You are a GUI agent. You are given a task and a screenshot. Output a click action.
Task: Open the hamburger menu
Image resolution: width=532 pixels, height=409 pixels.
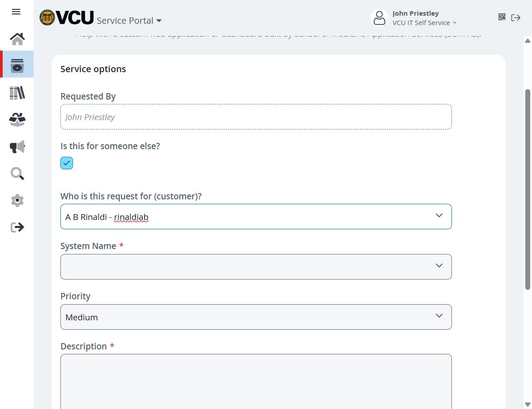pyautogui.click(x=16, y=12)
